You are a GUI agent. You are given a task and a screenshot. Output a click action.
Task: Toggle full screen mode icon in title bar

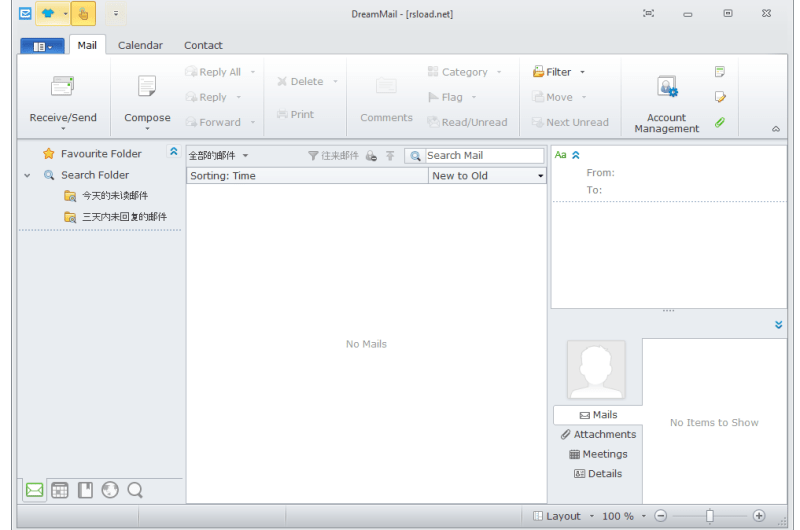point(648,14)
